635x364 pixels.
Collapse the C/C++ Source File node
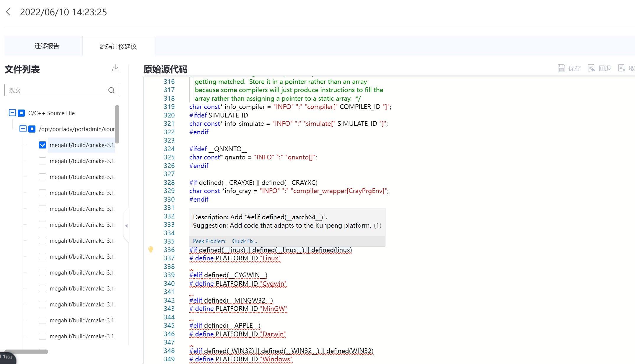(x=12, y=113)
